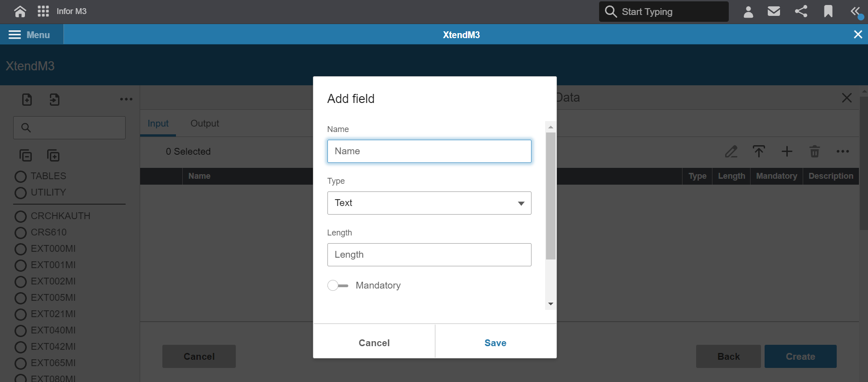Click the Length input field
This screenshot has width=868, height=382.
(x=429, y=255)
